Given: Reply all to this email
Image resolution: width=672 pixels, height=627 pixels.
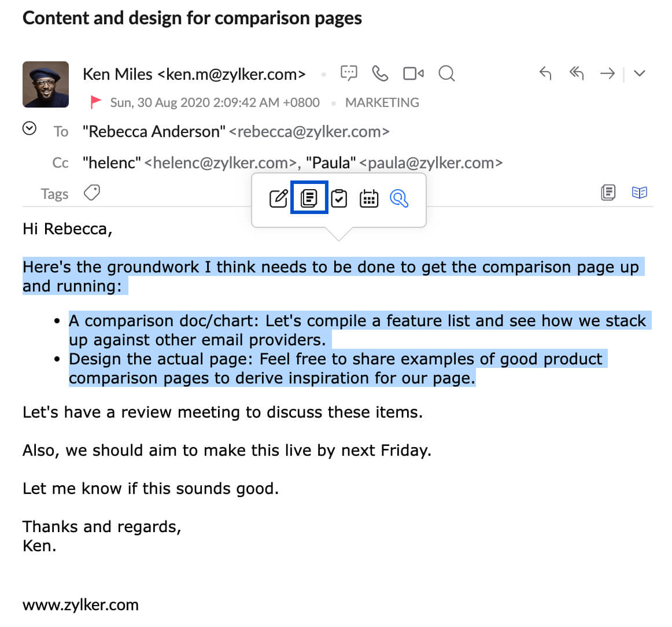Looking at the screenshot, I should [x=576, y=73].
